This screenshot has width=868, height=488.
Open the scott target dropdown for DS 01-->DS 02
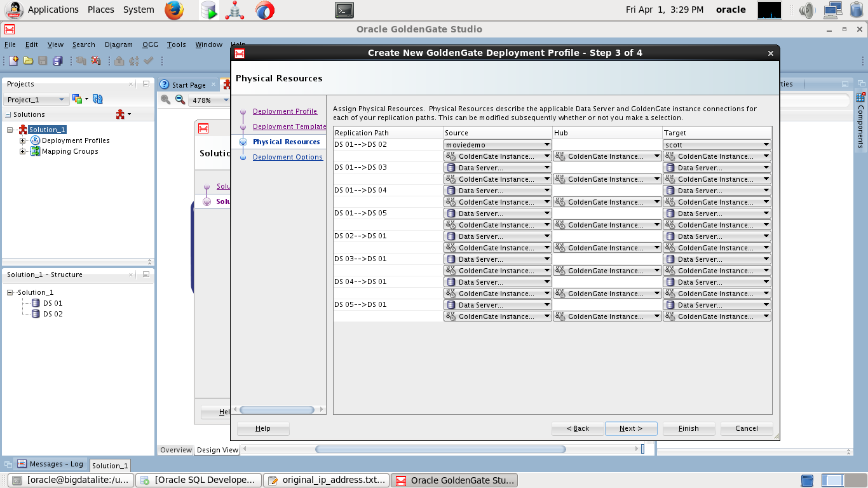tap(717, 145)
